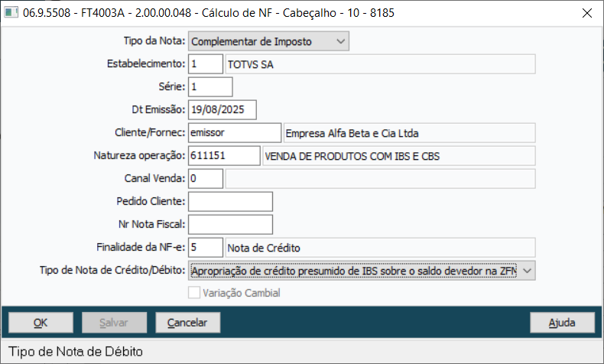Click the Natureza operação field 611151

coord(224,155)
